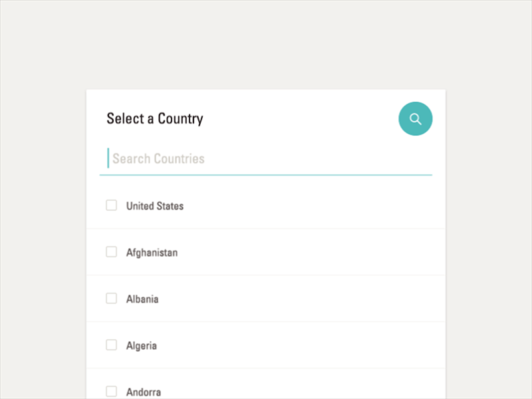Click the teal underline beneath the search field

(266, 175)
